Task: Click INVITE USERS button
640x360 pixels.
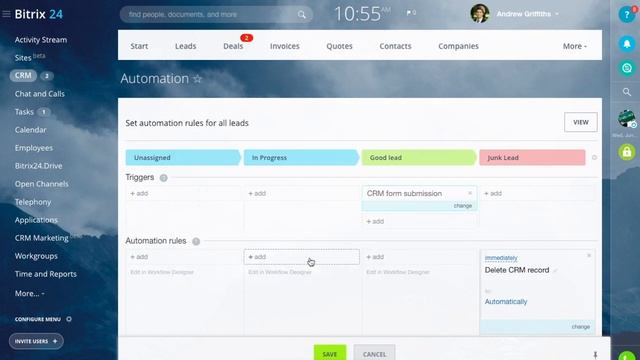Action: (x=36, y=341)
